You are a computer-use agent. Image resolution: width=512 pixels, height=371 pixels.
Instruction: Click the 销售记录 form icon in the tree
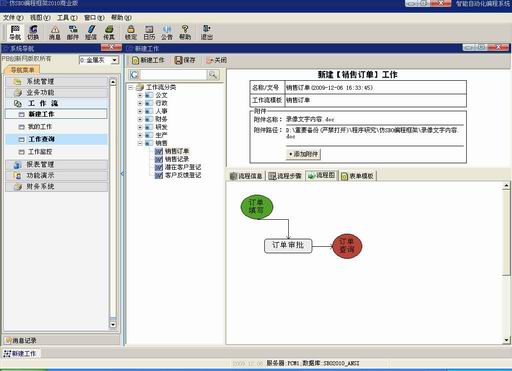tap(159, 159)
